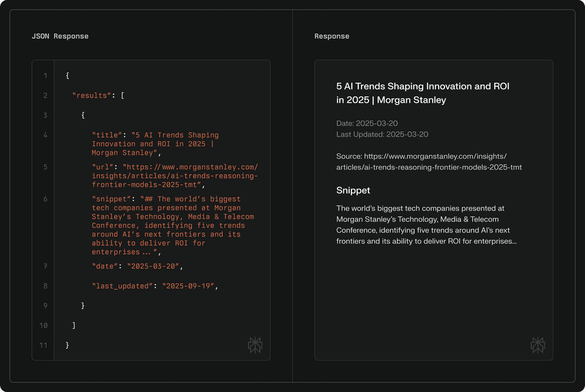Select line number 1 in the gutter
The image size is (585, 392).
pos(46,75)
